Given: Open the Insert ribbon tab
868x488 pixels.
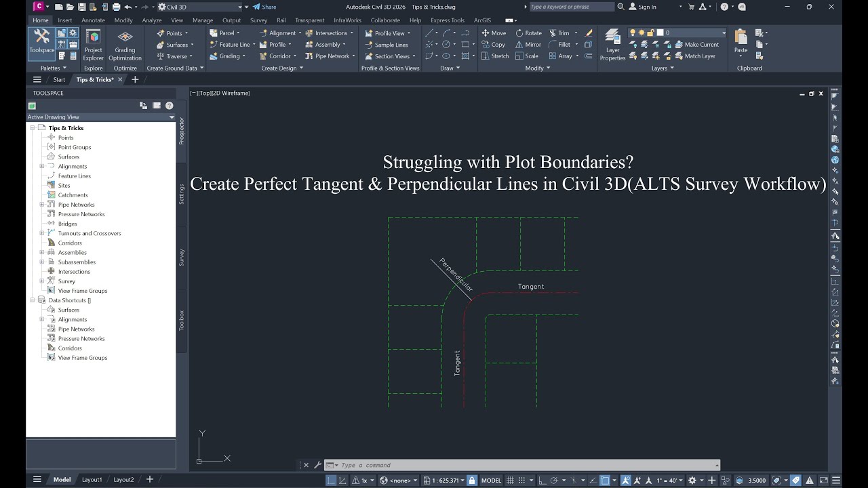Looking at the screenshot, I should pyautogui.click(x=64, y=20).
